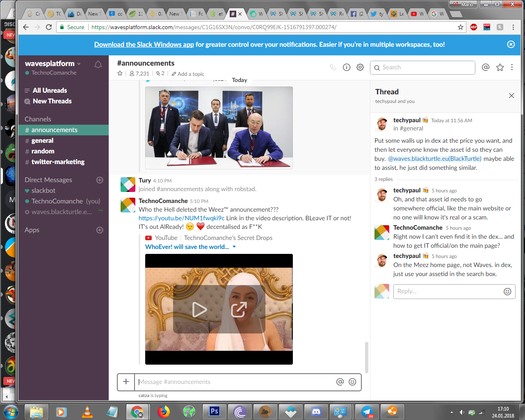Collapse the YouTube video preview caret
Viewport: 525px width, 420px height.
[x=234, y=247]
